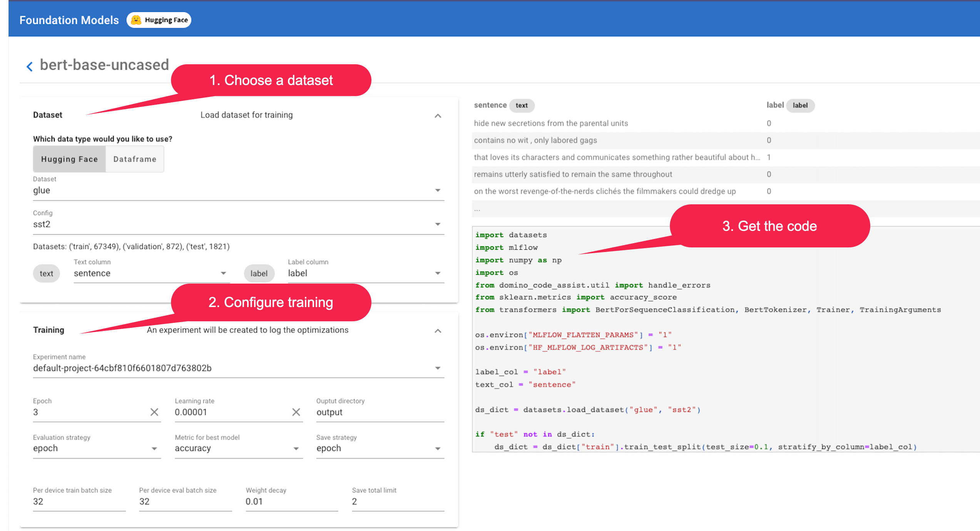
Task: Select row 'contains no wit , only labored gags'
Action: click(x=726, y=140)
